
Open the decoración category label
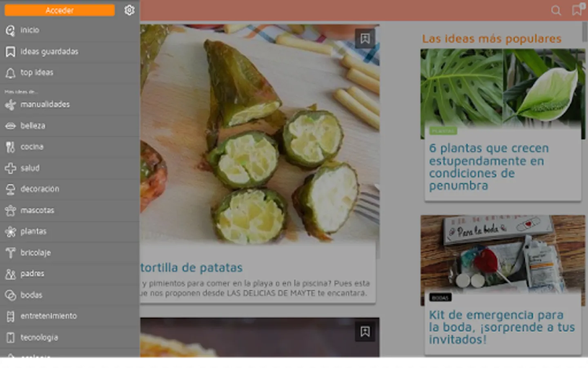click(x=40, y=189)
